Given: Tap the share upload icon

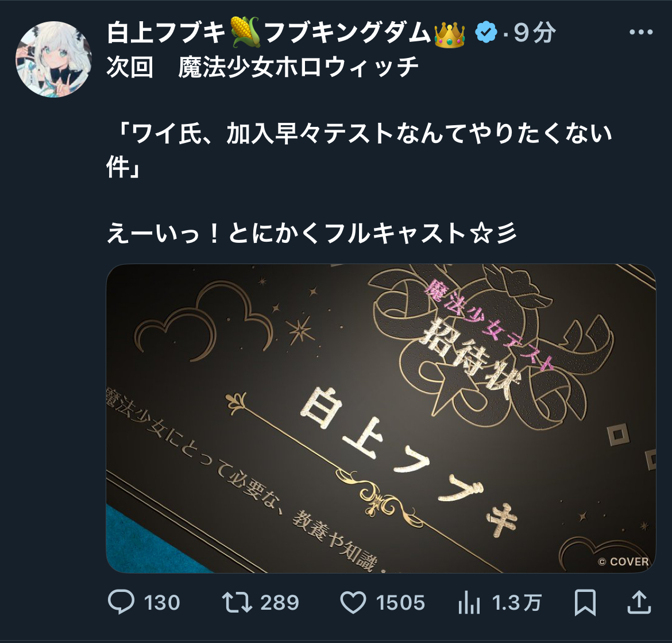Looking at the screenshot, I should 639,602.
